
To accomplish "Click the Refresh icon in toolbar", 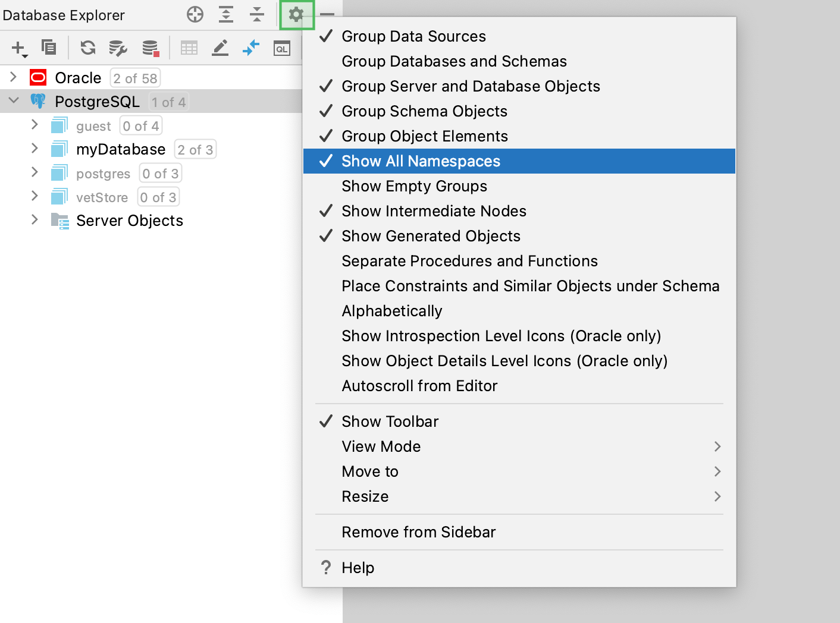I will tap(88, 48).
